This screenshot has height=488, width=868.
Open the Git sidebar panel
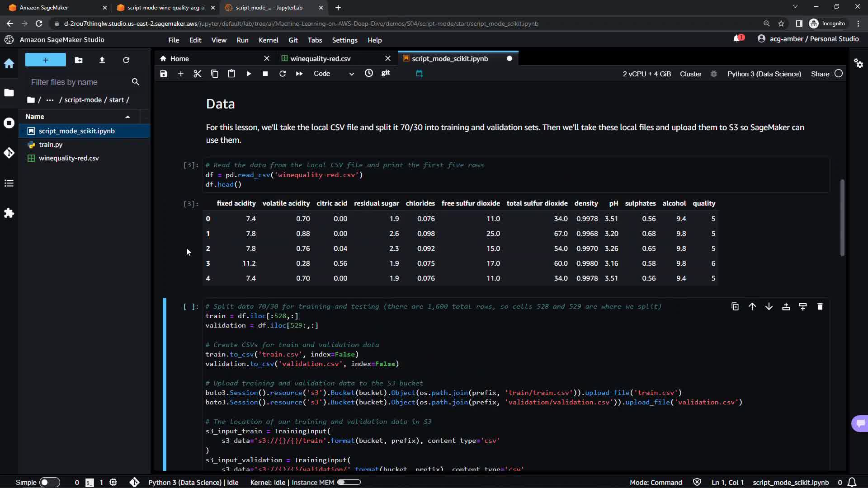point(9,153)
